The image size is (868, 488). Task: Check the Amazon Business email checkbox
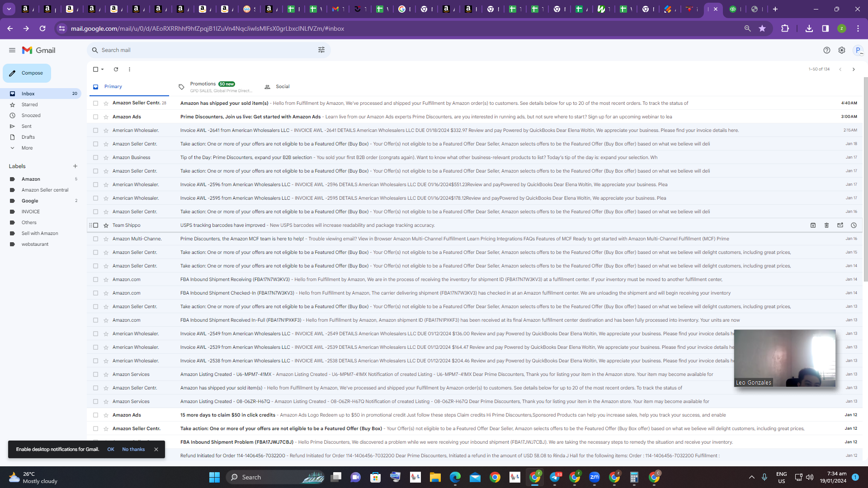click(95, 157)
